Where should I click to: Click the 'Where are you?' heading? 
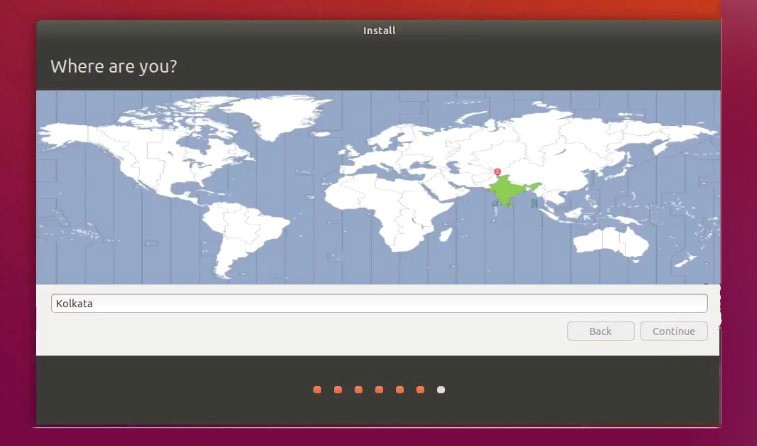(x=113, y=66)
